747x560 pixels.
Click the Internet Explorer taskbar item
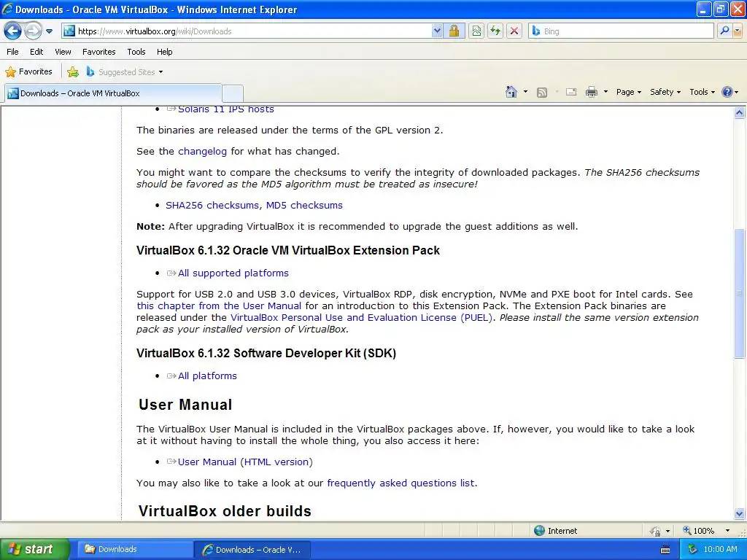252,549
